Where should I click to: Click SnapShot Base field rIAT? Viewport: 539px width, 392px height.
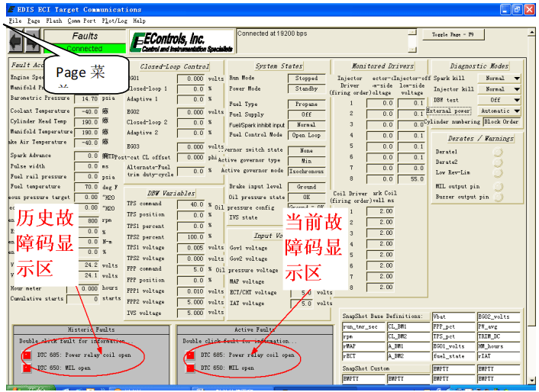(x=499, y=356)
